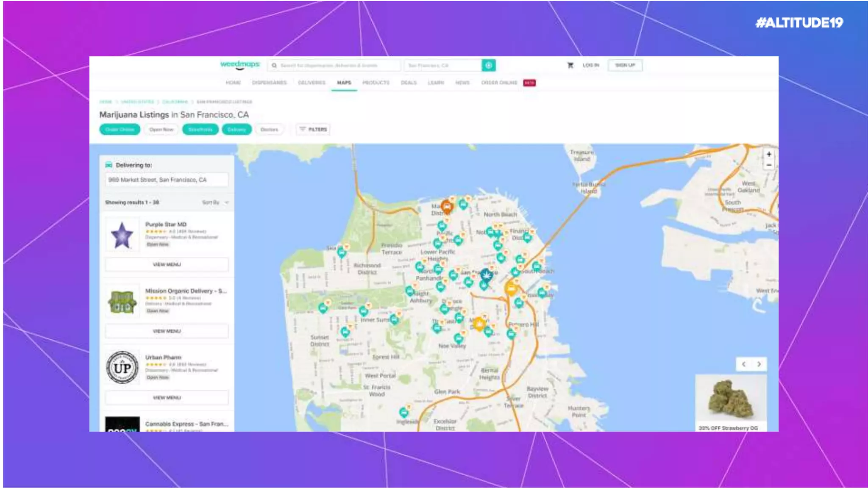868x488 pixels.
Task: Show next deal with right arrow
Action: (x=759, y=364)
